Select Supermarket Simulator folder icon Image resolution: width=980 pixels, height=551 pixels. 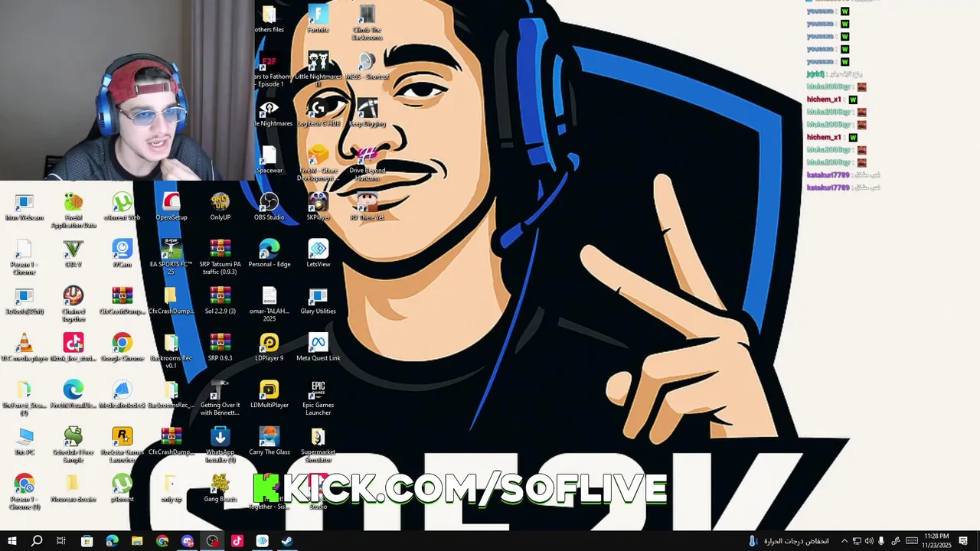tap(318, 445)
